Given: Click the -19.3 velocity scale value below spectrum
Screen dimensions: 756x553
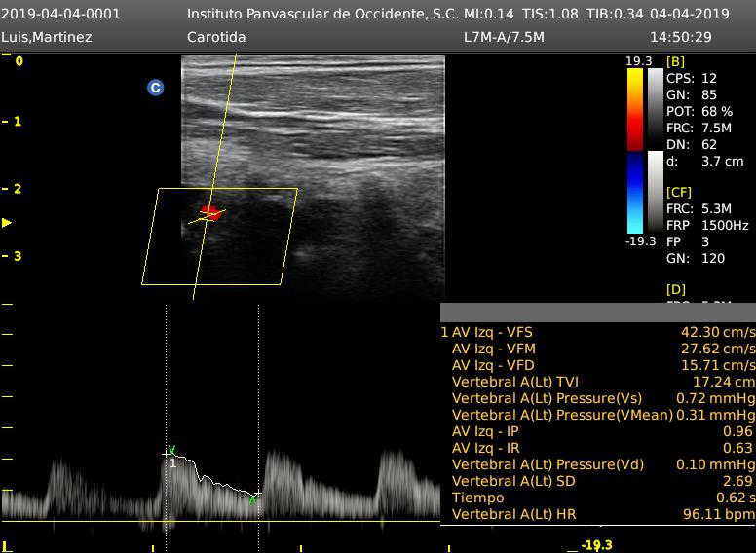Looking at the screenshot, I should [597, 545].
